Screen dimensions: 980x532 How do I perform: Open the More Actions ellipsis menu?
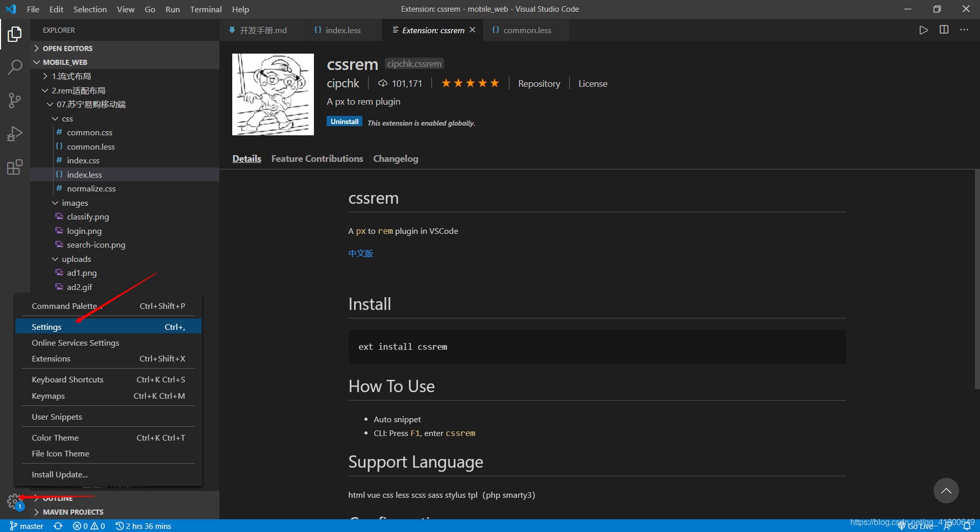pyautogui.click(x=964, y=30)
